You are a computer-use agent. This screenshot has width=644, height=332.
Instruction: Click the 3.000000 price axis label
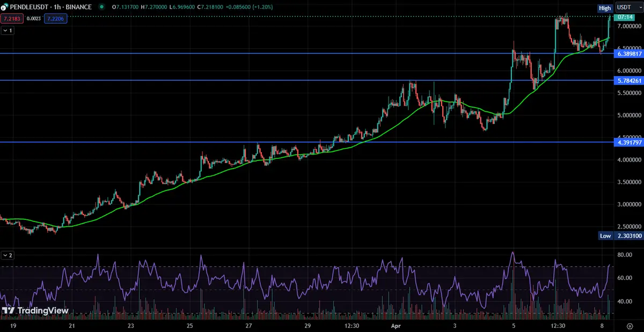point(629,204)
